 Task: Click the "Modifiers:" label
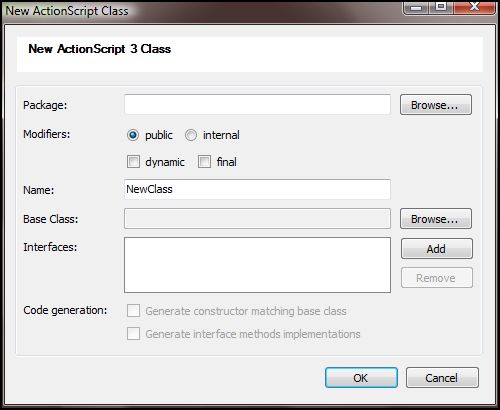click(47, 134)
